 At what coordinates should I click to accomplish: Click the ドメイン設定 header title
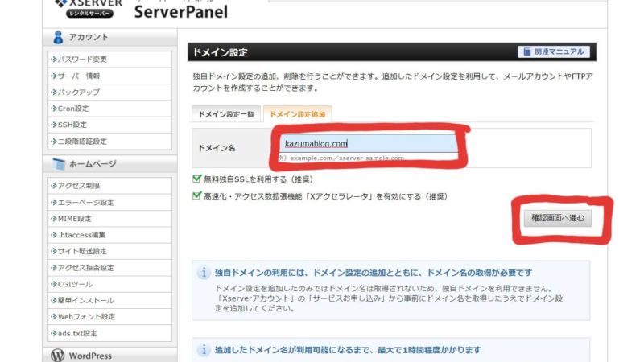(220, 52)
